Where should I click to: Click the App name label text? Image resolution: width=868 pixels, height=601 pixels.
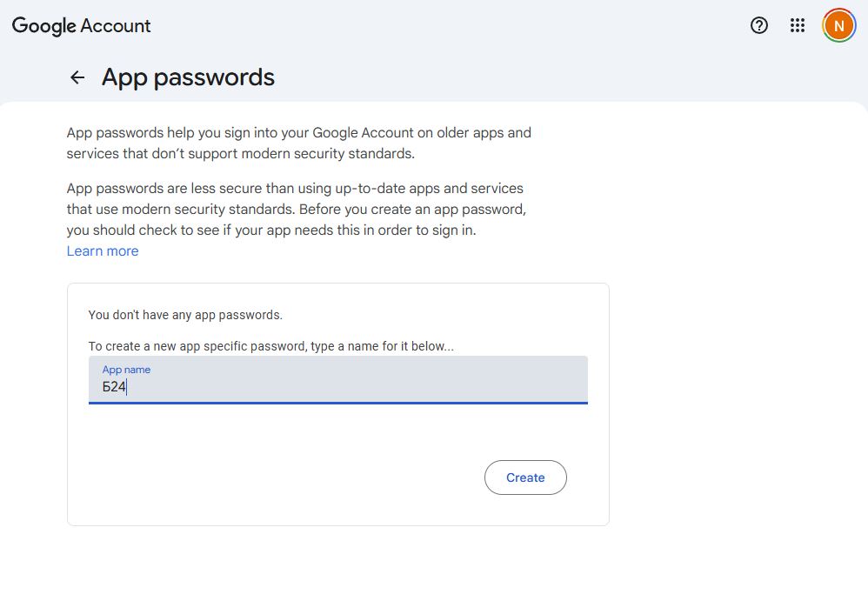(126, 369)
